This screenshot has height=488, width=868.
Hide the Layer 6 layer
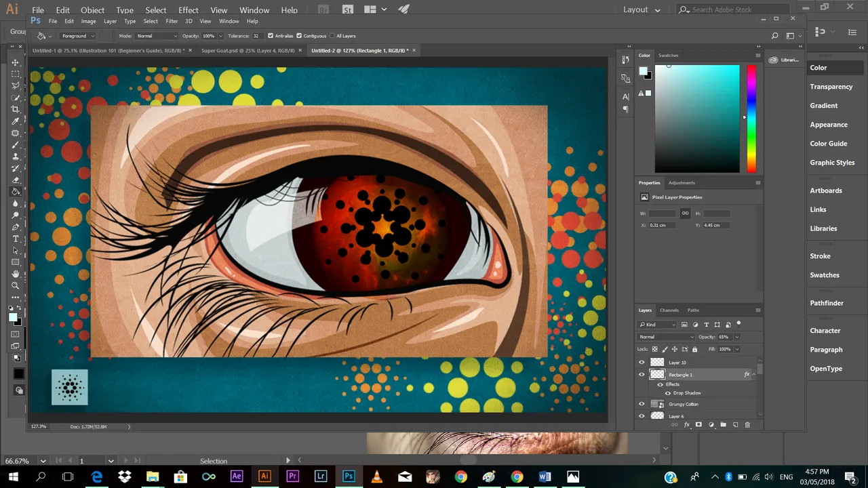(642, 416)
